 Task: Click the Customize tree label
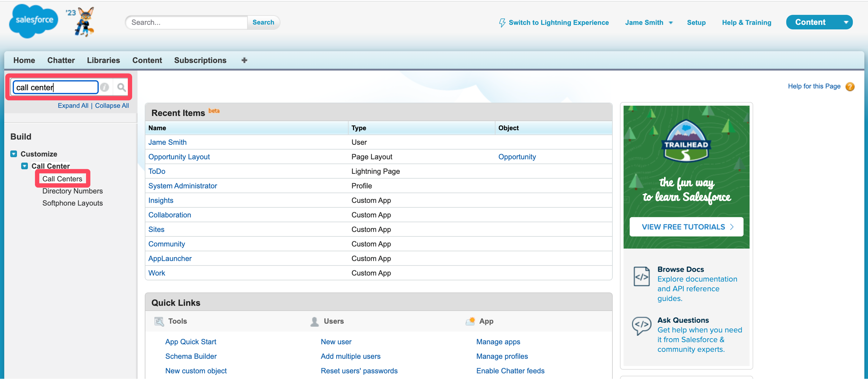(39, 154)
